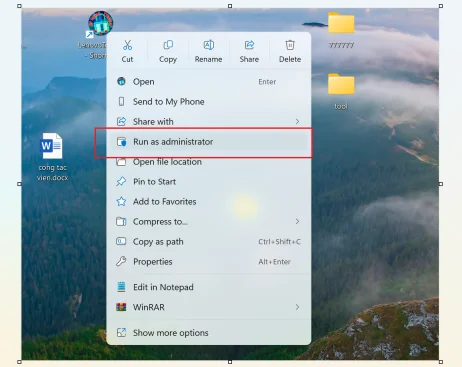The width and height of the screenshot is (462, 367).
Task: Click the Delete trash icon
Action: click(x=290, y=45)
